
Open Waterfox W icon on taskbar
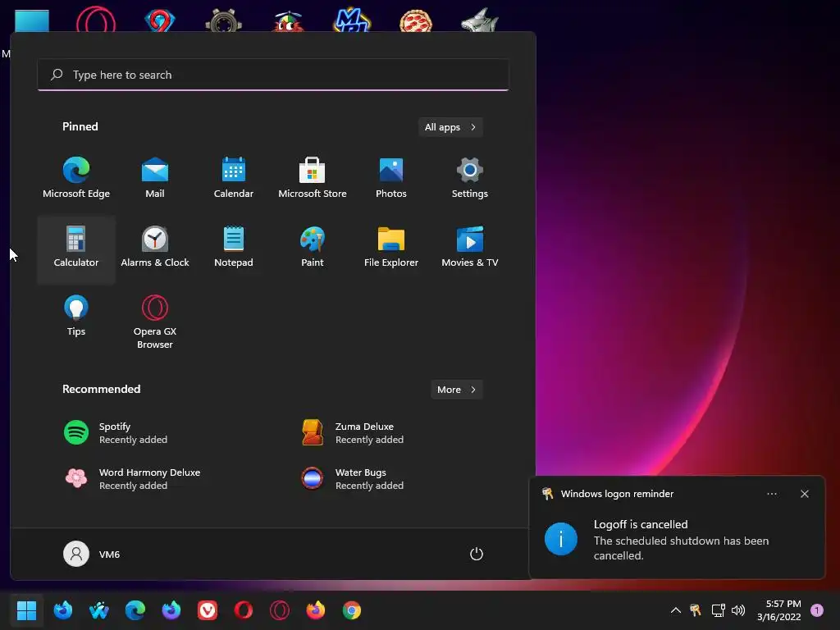pos(98,610)
